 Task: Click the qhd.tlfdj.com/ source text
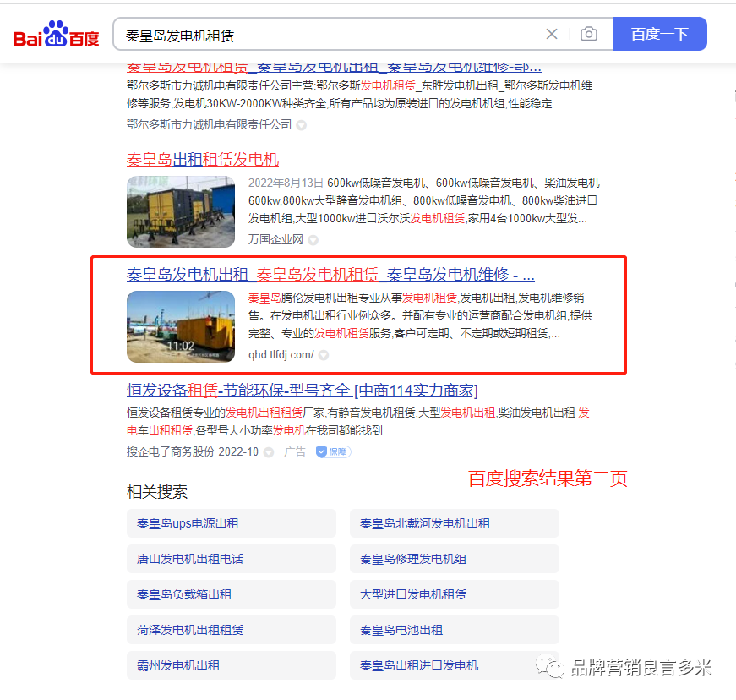pyautogui.click(x=281, y=355)
